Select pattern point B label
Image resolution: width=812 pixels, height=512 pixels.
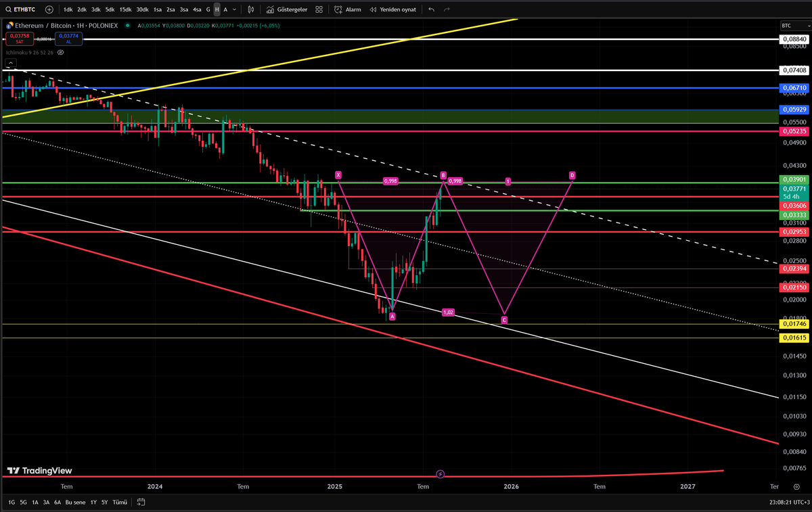443,175
